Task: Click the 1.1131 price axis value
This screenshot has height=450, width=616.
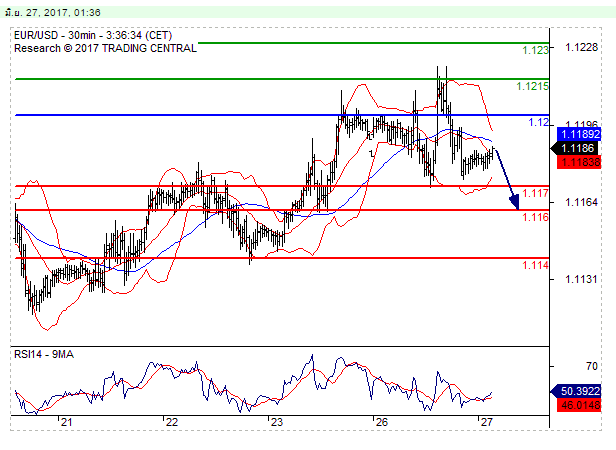Action: pyautogui.click(x=581, y=279)
